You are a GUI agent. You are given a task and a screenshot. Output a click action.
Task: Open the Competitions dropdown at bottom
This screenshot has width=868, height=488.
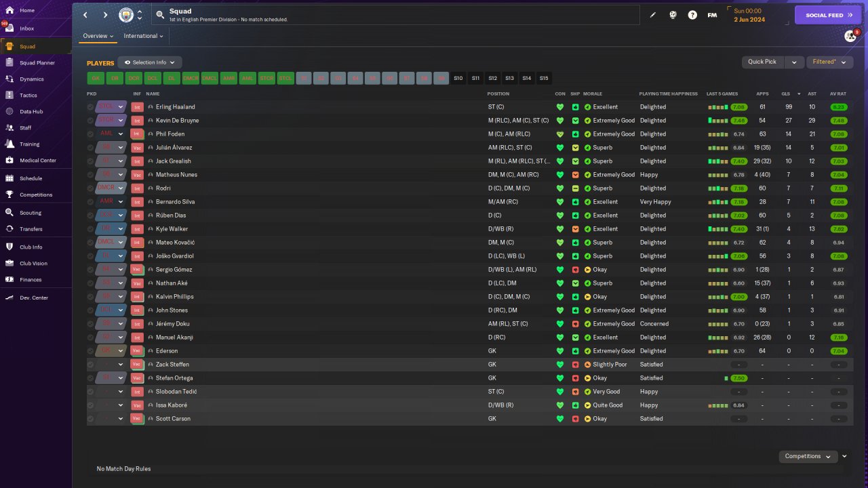808,456
